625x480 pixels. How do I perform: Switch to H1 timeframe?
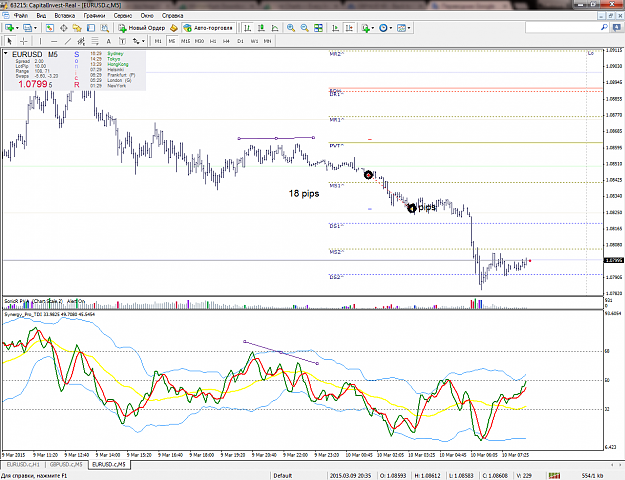213,41
